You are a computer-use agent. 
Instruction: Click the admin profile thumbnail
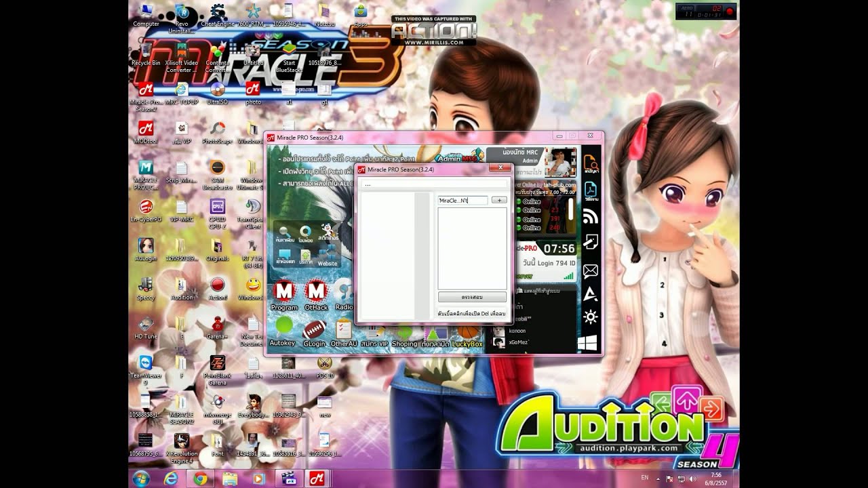click(561, 162)
